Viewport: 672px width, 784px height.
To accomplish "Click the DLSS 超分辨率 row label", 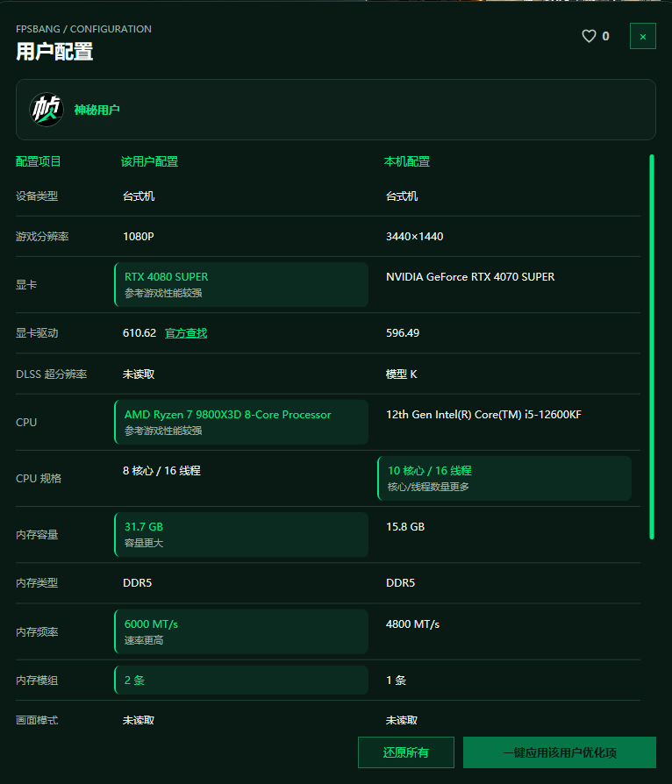I will coord(52,374).
